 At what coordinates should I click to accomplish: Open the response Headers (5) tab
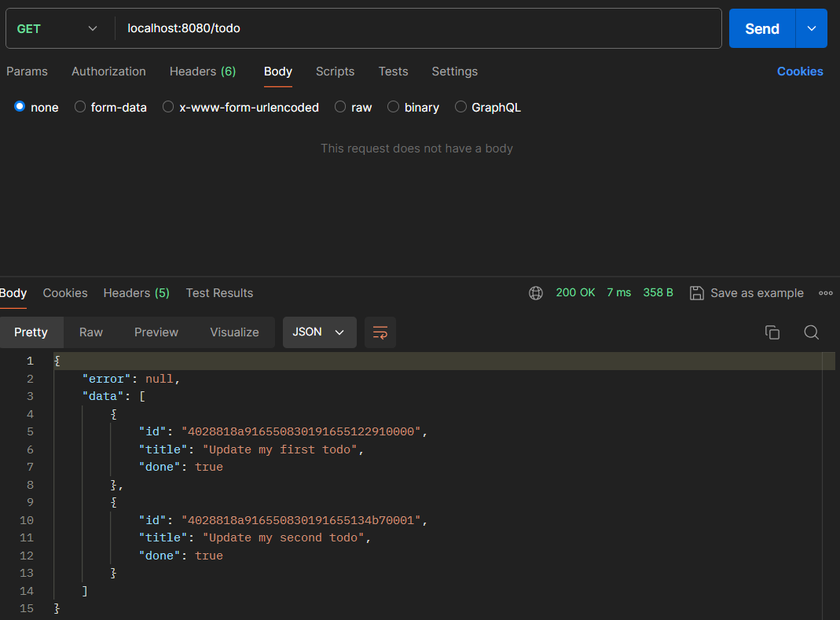[136, 293]
